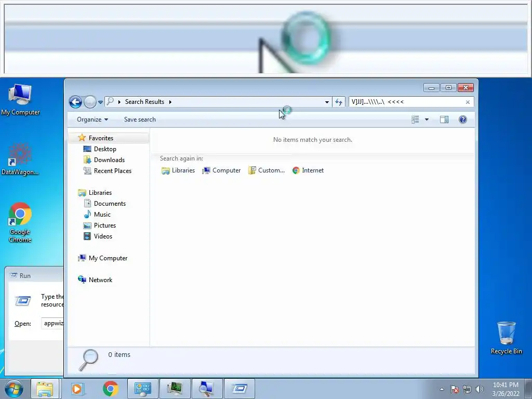532x399 pixels.
Task: Select Network in navigation pane
Action: coord(100,280)
